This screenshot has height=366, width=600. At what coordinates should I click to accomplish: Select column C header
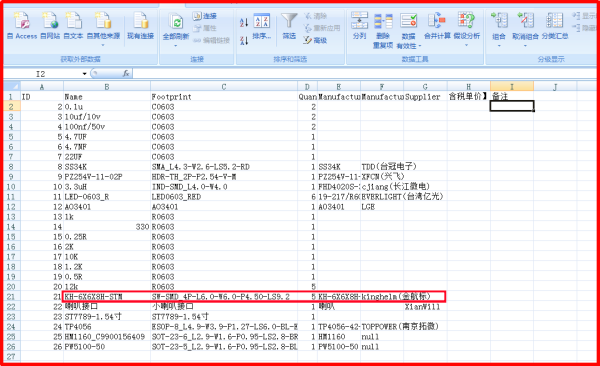(x=224, y=87)
